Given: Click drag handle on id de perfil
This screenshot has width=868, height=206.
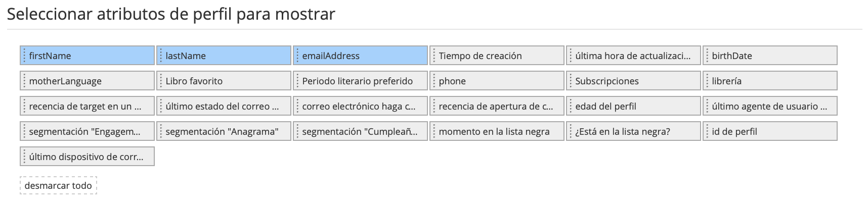Looking at the screenshot, I should (707, 131).
